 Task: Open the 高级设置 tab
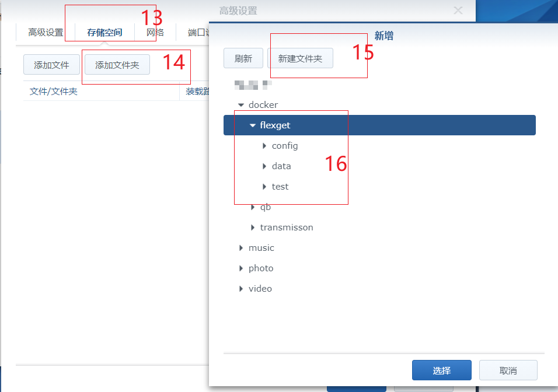coord(44,32)
